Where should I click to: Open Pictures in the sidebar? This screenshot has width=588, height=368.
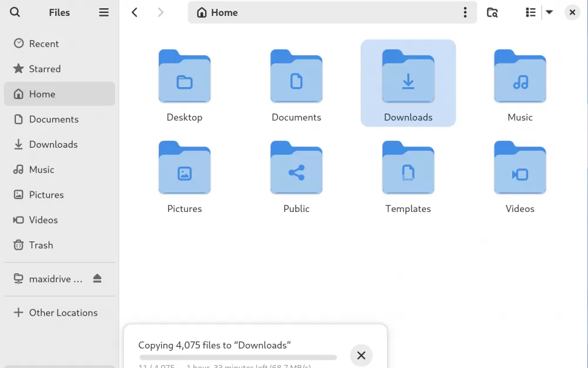(59, 194)
